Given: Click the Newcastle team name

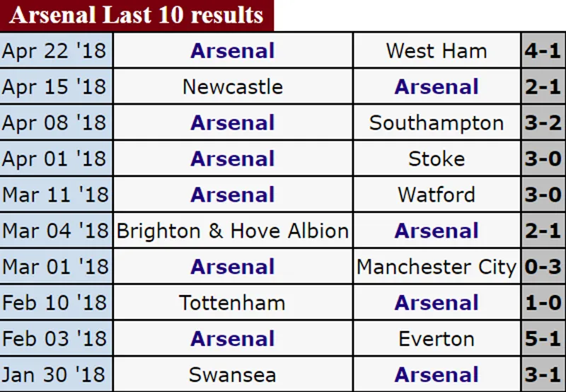Looking at the screenshot, I should click(233, 87).
